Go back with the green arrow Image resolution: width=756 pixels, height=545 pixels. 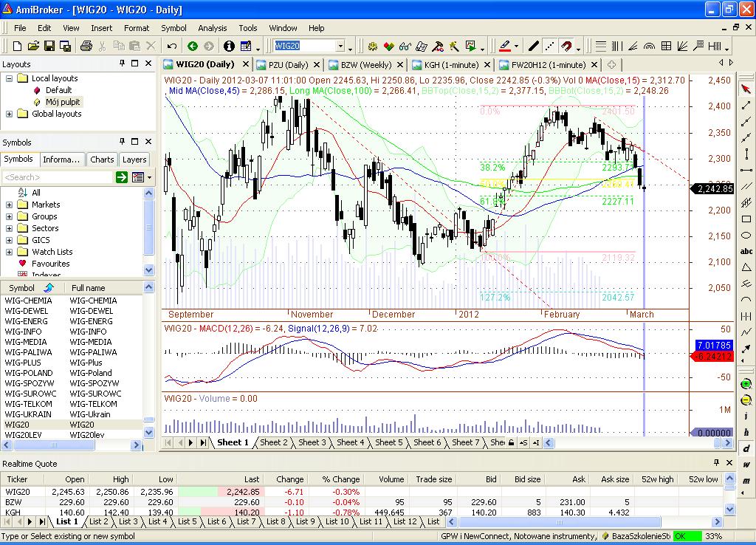pos(193,46)
